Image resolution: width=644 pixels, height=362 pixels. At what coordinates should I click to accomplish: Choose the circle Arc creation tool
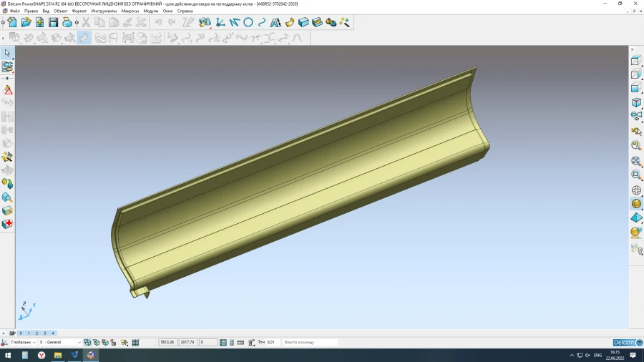[248, 23]
